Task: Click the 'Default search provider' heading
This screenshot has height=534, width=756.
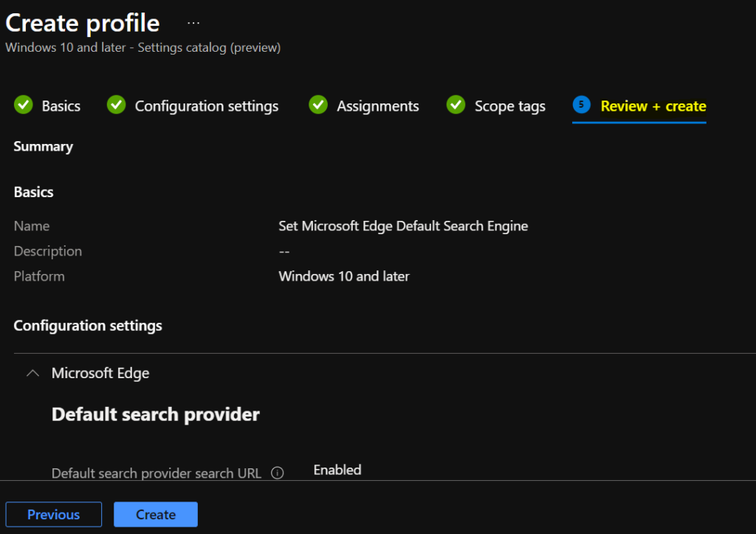Action: (x=155, y=414)
